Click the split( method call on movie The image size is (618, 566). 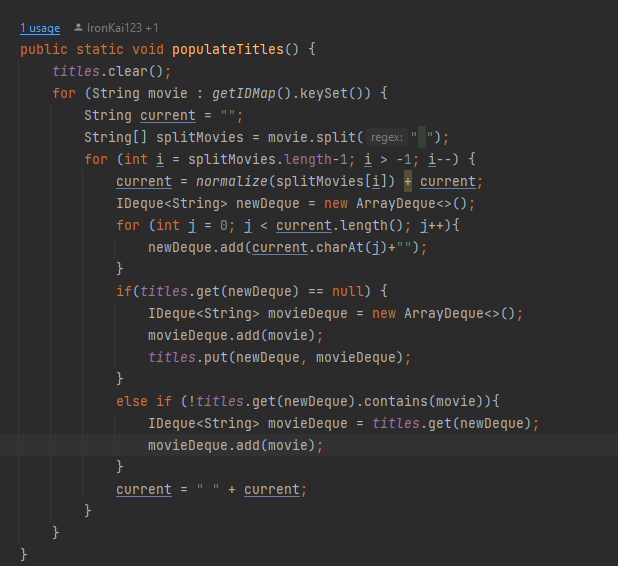340,137
